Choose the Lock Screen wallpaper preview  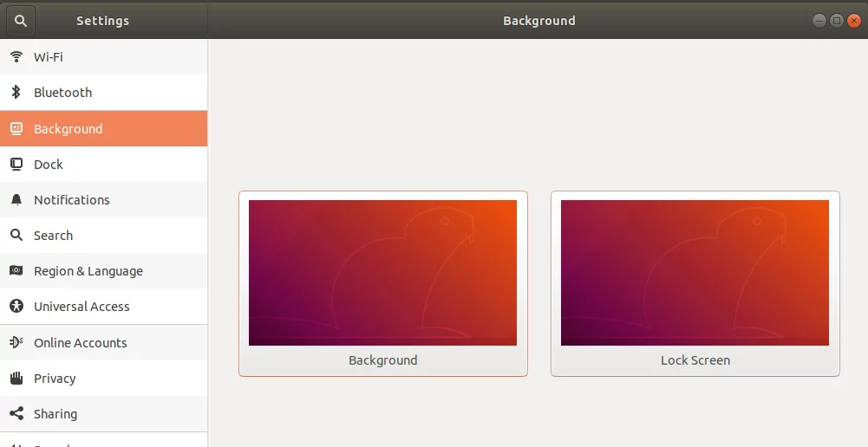click(x=695, y=284)
